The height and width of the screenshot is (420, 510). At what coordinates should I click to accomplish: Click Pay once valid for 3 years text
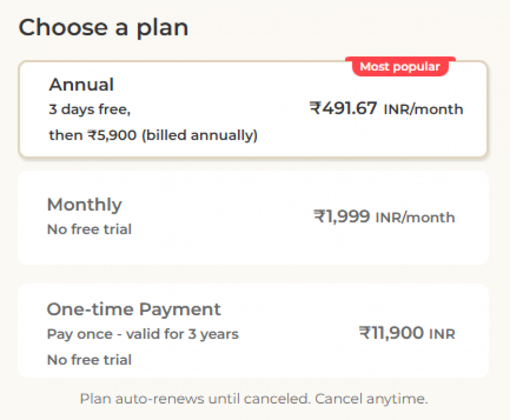coord(142,334)
